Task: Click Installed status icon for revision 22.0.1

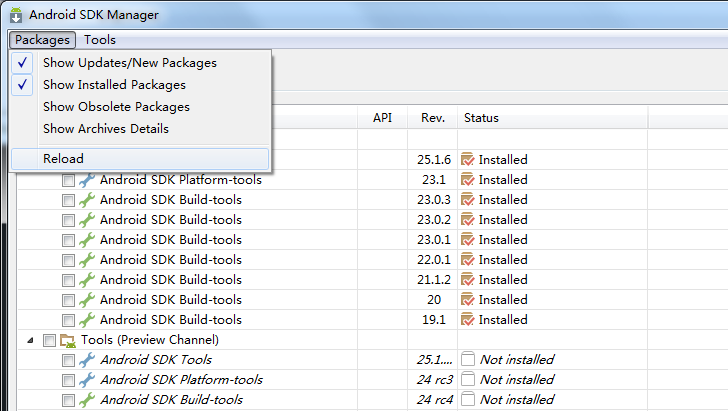Action: 468,259
